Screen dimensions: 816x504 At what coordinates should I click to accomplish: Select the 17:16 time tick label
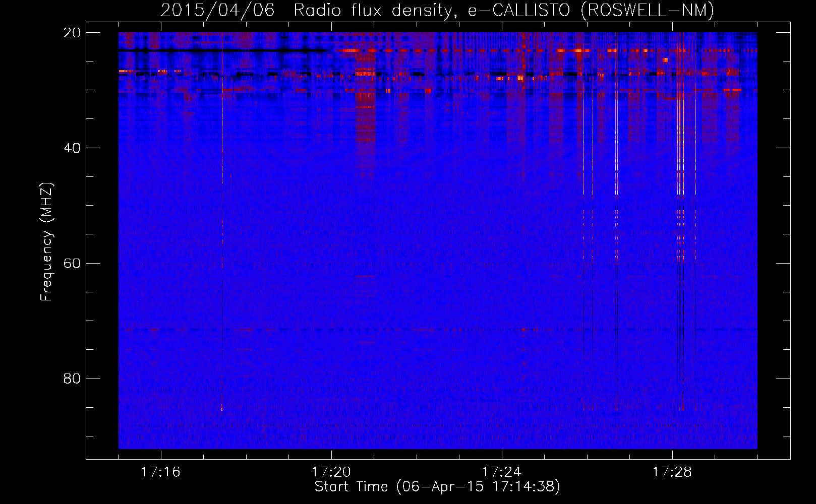tap(160, 472)
